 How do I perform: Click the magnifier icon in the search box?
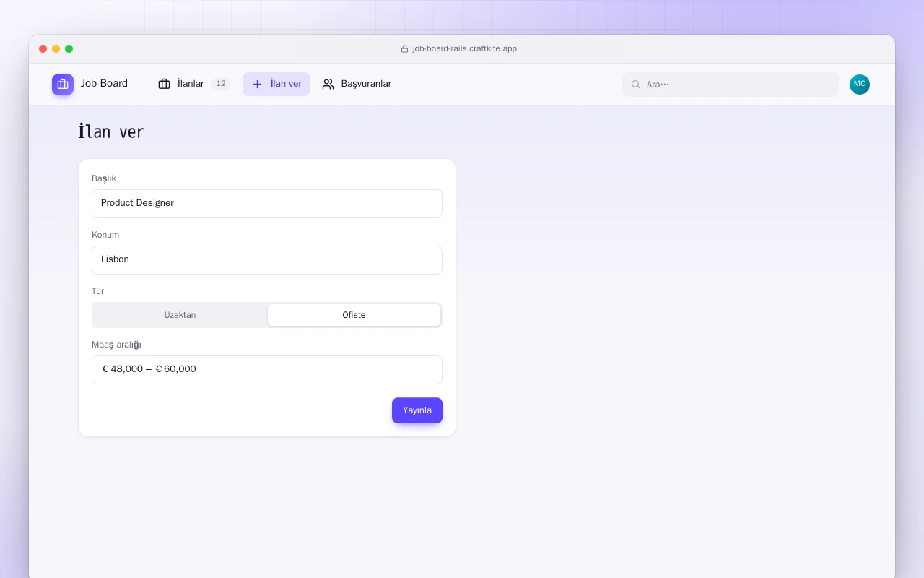pos(636,85)
